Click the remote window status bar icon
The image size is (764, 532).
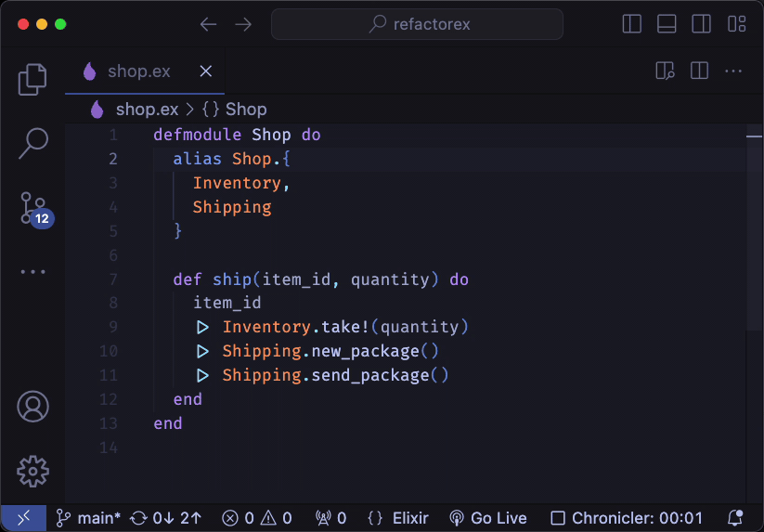tap(22, 518)
